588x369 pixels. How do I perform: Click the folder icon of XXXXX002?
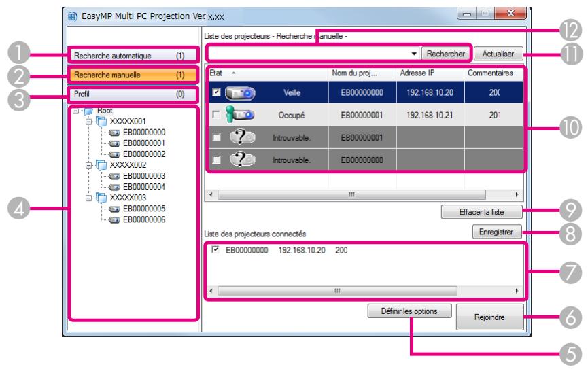(101, 164)
